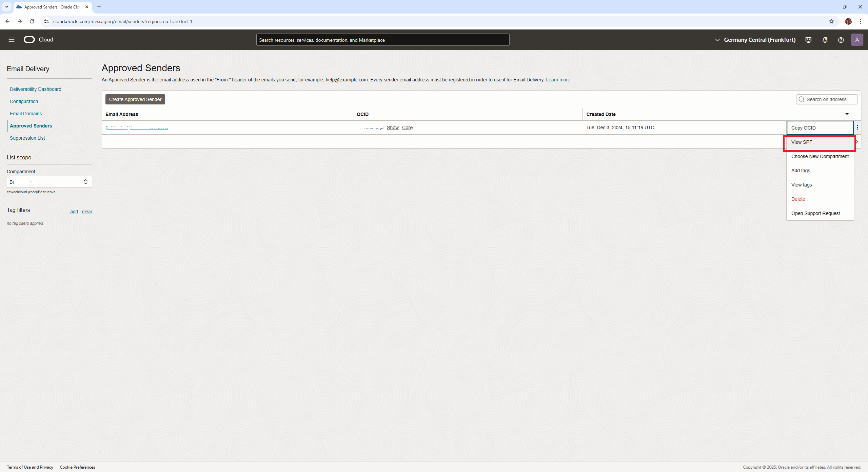The width and height of the screenshot is (868, 472).
Task: Open the Approved Senders sidebar item
Action: click(x=31, y=126)
